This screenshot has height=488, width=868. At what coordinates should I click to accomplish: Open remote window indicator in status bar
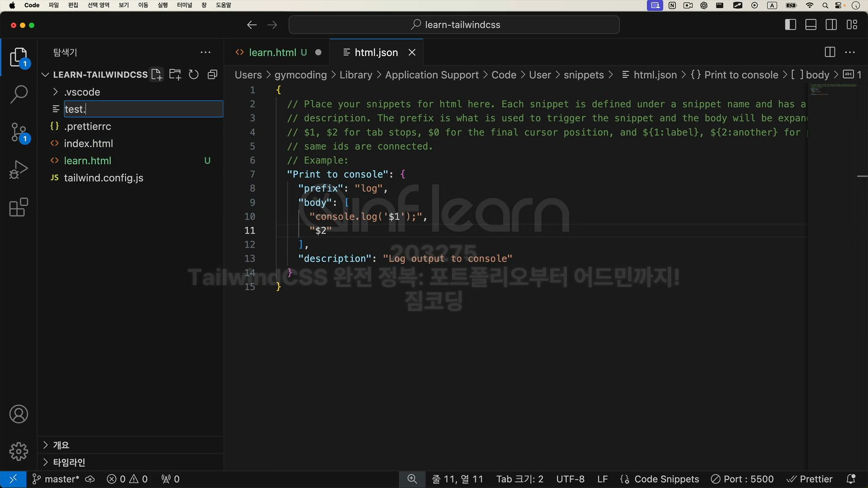13,479
